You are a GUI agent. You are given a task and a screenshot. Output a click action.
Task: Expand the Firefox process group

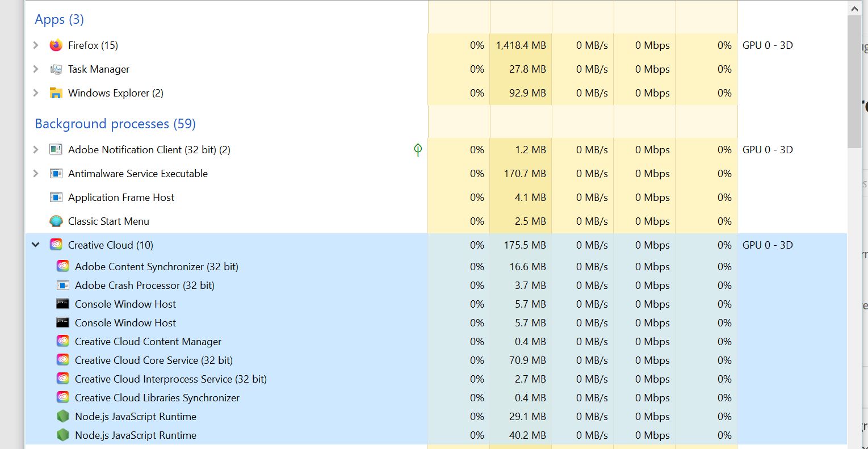(x=35, y=45)
